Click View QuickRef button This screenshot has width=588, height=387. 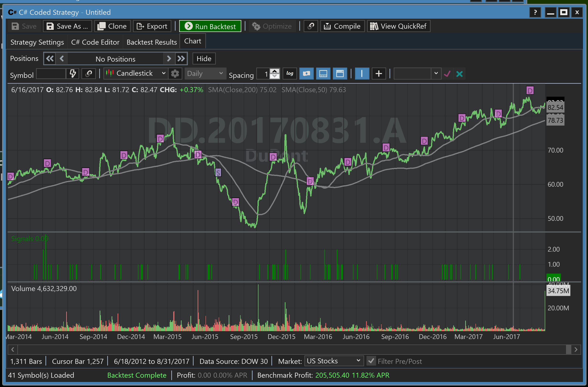point(399,26)
